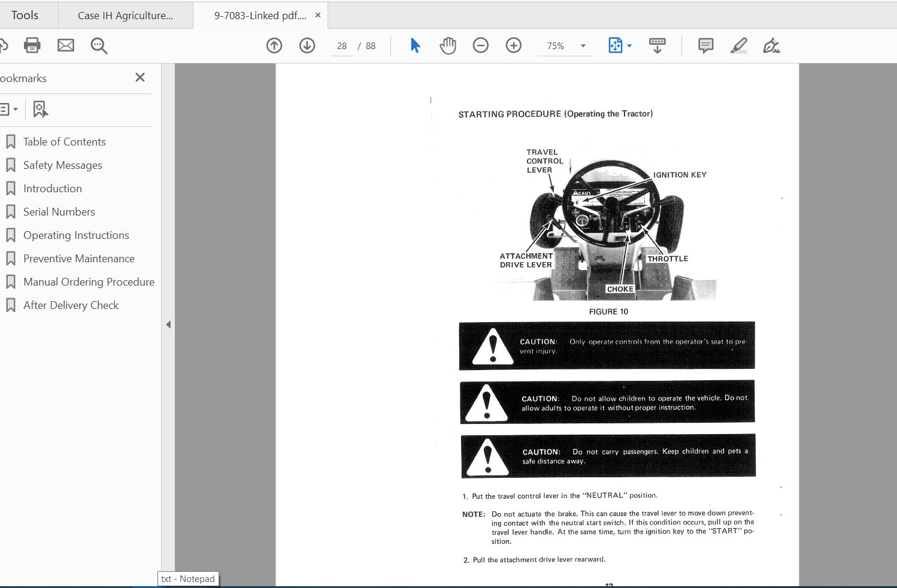The height and width of the screenshot is (588, 897).
Task: Switch to the Tools tab
Action: pyautogui.click(x=25, y=14)
